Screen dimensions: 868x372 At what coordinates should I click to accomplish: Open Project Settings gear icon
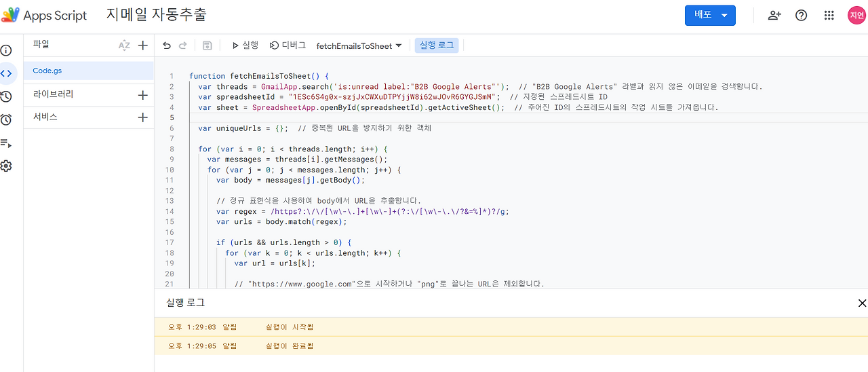click(x=6, y=166)
